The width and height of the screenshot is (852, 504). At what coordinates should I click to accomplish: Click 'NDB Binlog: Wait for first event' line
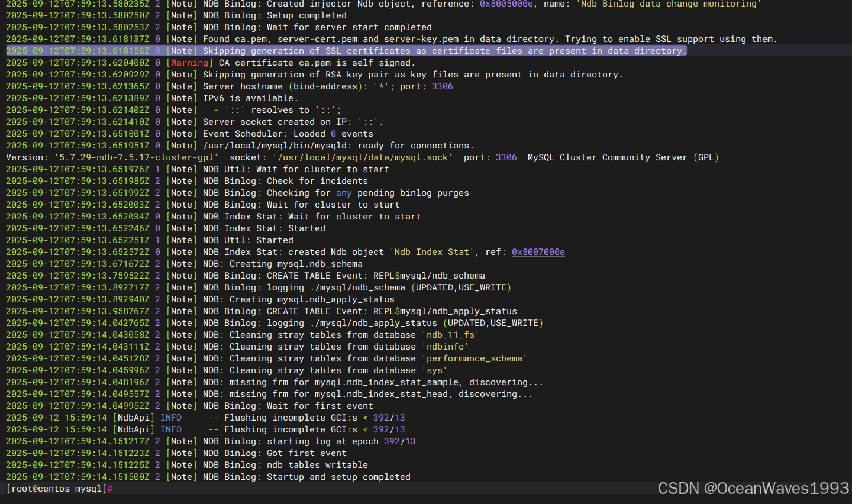pos(189,406)
